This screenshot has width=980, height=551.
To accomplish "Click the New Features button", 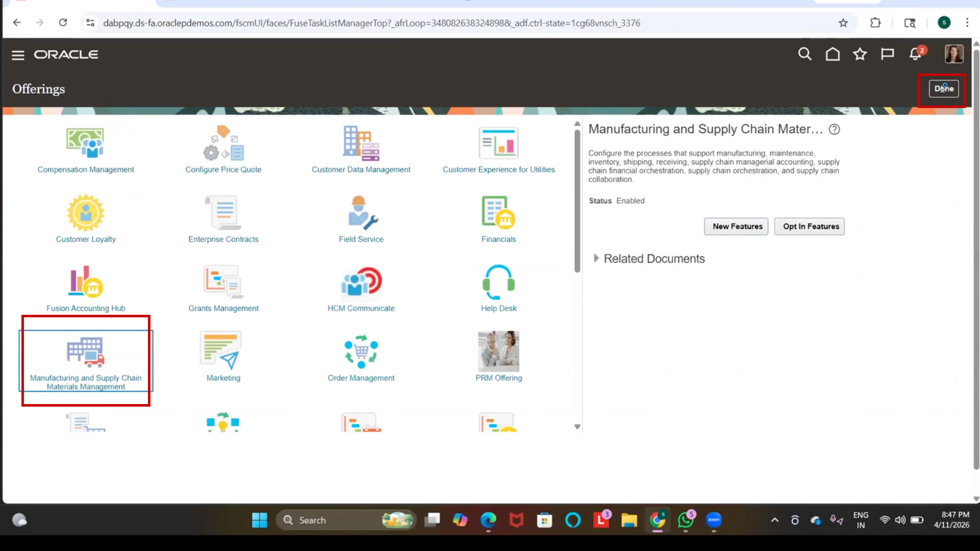I will [x=736, y=227].
